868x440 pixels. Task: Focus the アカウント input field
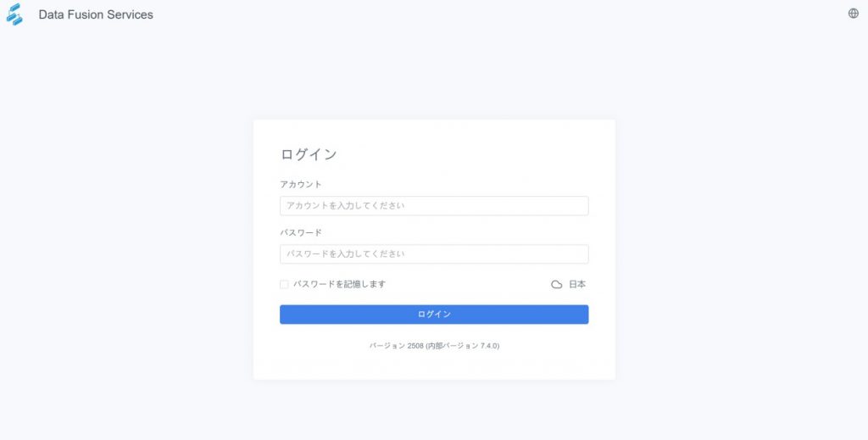tap(434, 206)
